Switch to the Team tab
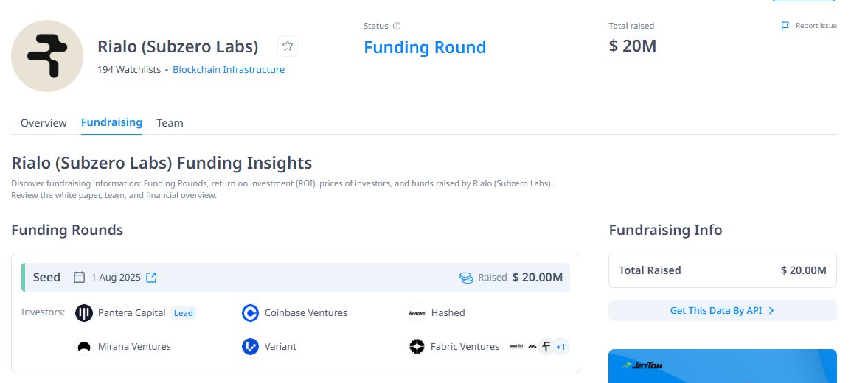The image size is (868, 383). [170, 123]
